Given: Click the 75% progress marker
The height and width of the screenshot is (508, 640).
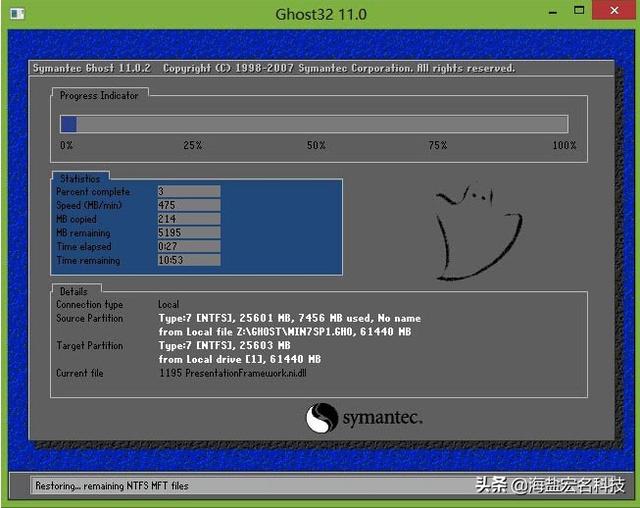Looking at the screenshot, I should pos(438,145).
